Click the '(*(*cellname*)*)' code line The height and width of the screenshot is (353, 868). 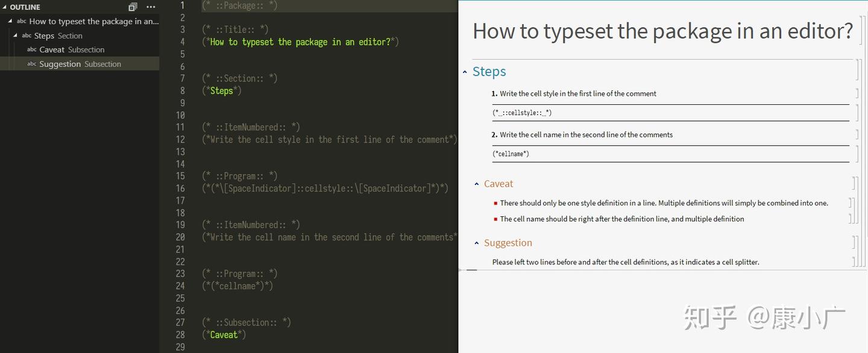coord(237,286)
